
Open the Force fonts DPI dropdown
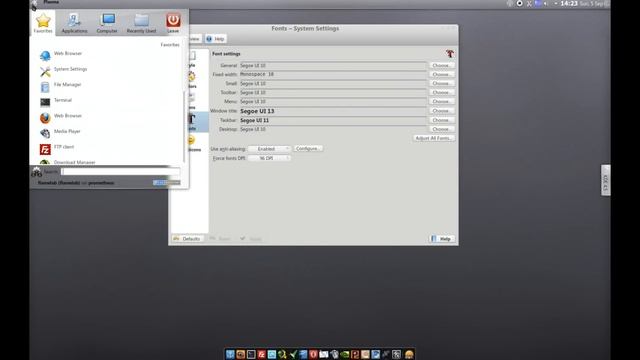click(x=269, y=158)
